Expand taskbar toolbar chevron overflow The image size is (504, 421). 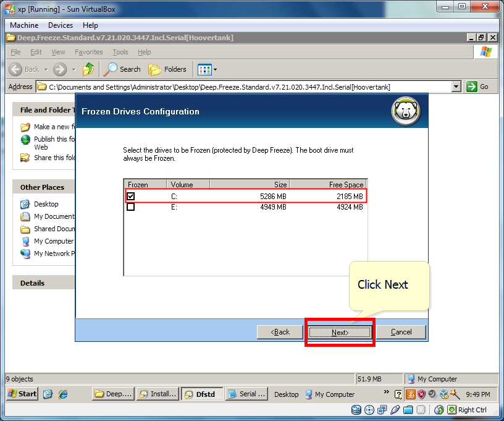click(x=387, y=391)
